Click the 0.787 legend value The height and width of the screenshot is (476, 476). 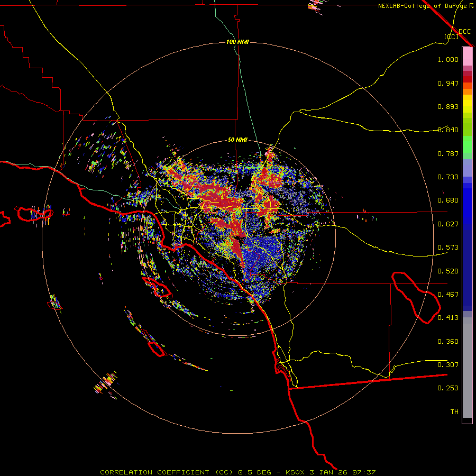tap(448, 153)
